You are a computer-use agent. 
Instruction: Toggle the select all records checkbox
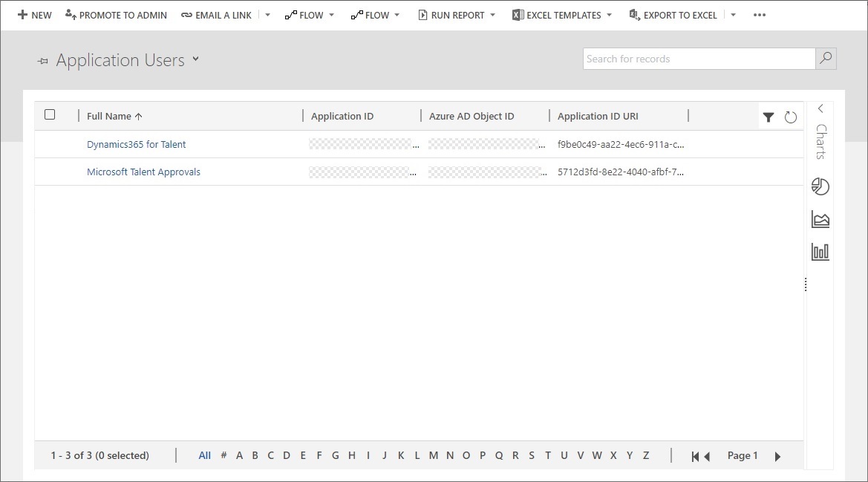[50, 114]
